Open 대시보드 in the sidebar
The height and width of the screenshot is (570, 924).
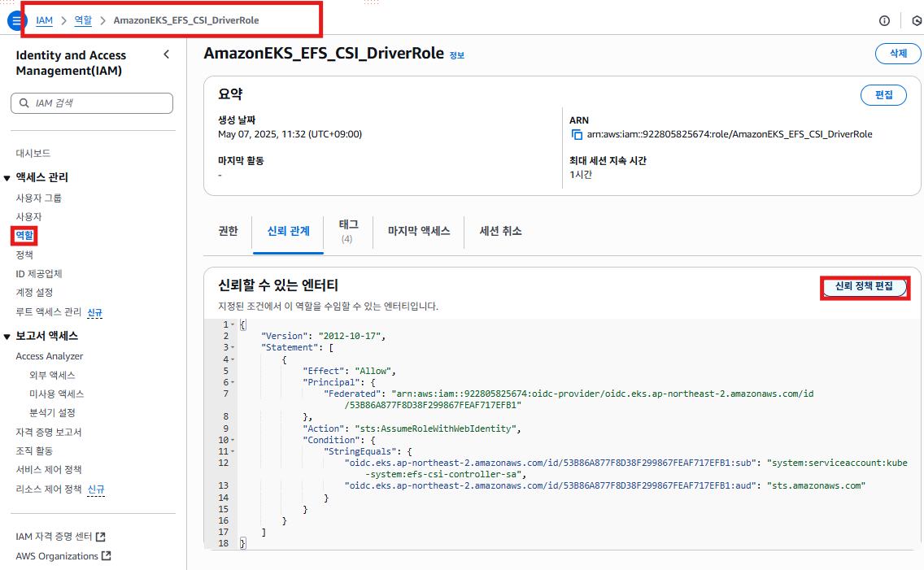33,153
